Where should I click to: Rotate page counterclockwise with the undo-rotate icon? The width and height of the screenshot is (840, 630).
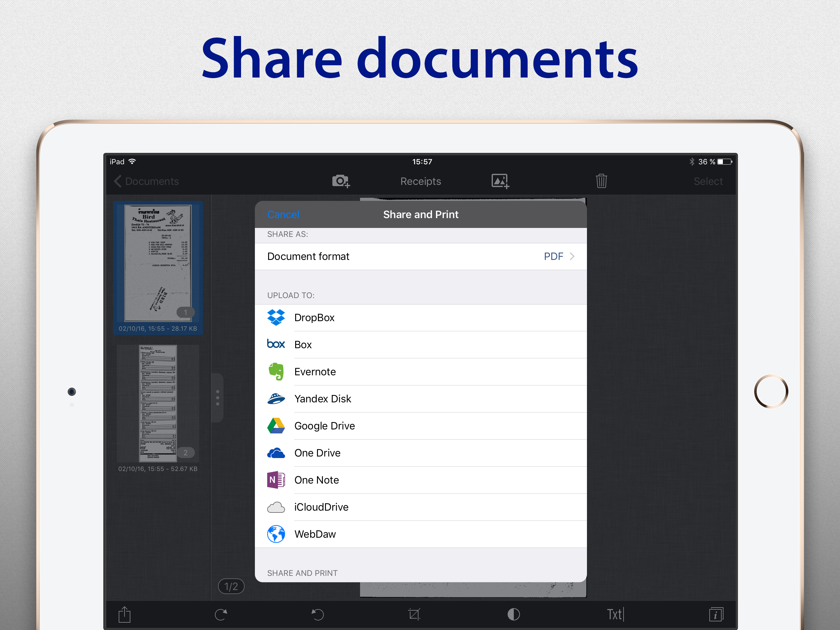point(318,614)
